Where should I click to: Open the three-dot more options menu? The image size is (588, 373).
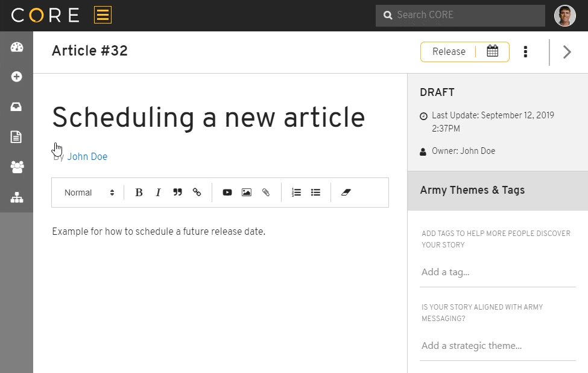click(525, 52)
